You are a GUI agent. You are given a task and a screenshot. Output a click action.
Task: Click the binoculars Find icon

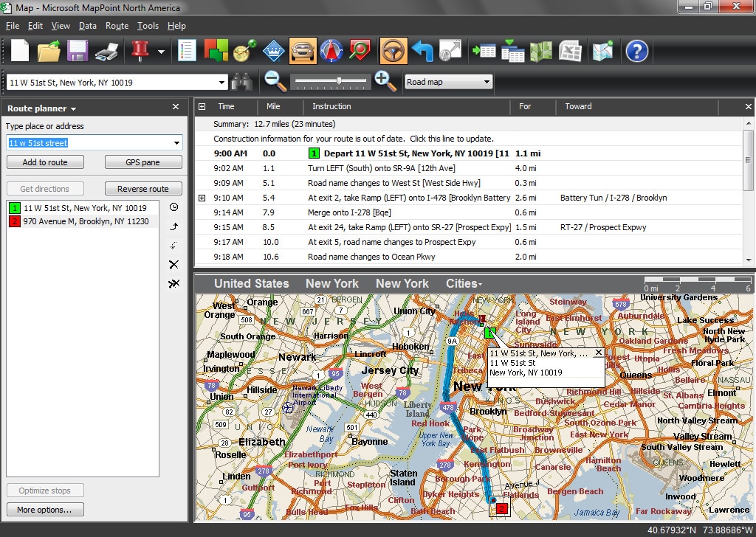tap(241, 82)
